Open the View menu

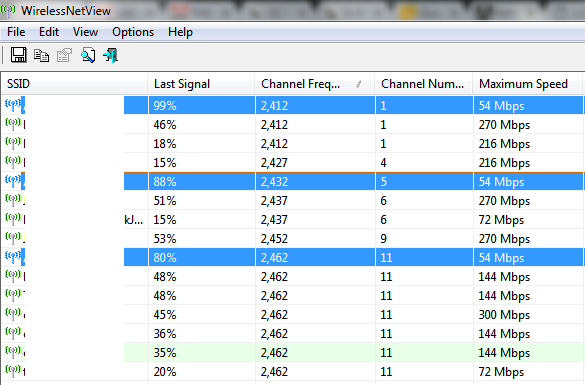pos(85,32)
